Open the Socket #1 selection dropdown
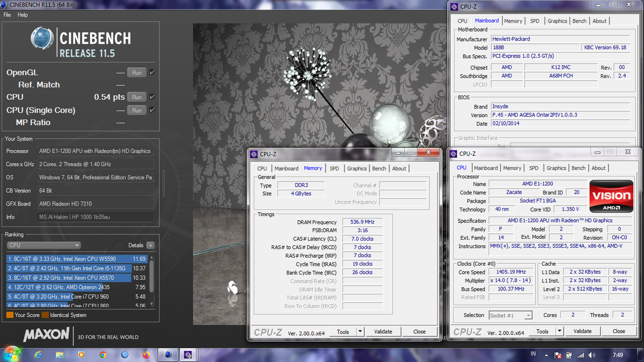This screenshot has width=644, height=362. tap(511, 315)
